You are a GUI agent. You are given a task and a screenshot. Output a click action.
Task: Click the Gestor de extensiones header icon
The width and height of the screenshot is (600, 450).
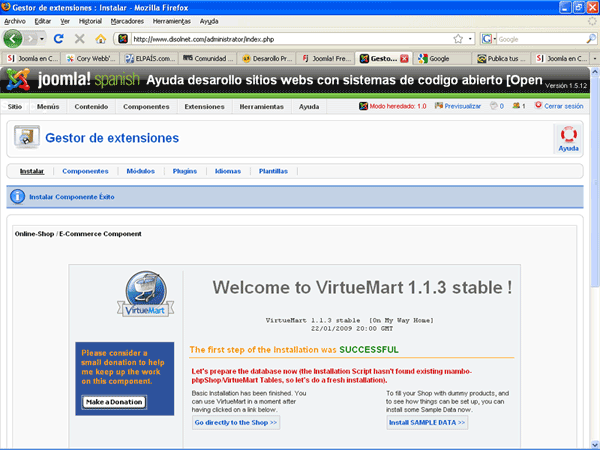pos(26,137)
